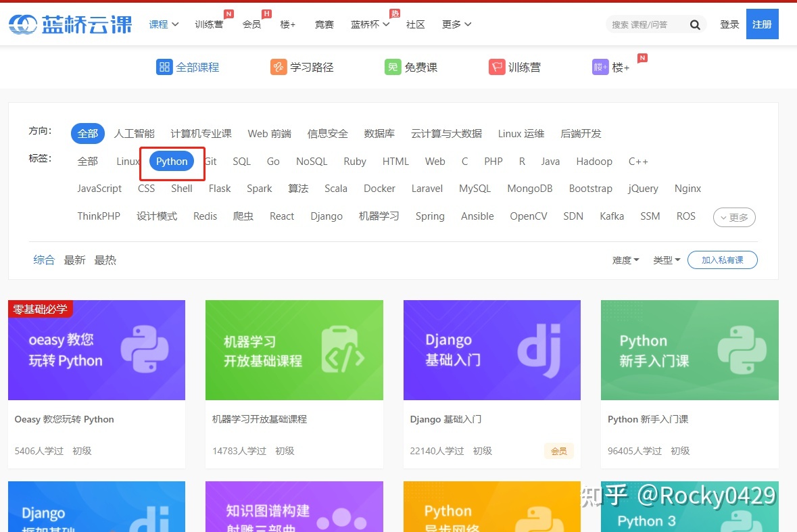This screenshot has height=532, width=797.
Task: Select the Hadoop tag
Action: coord(594,162)
